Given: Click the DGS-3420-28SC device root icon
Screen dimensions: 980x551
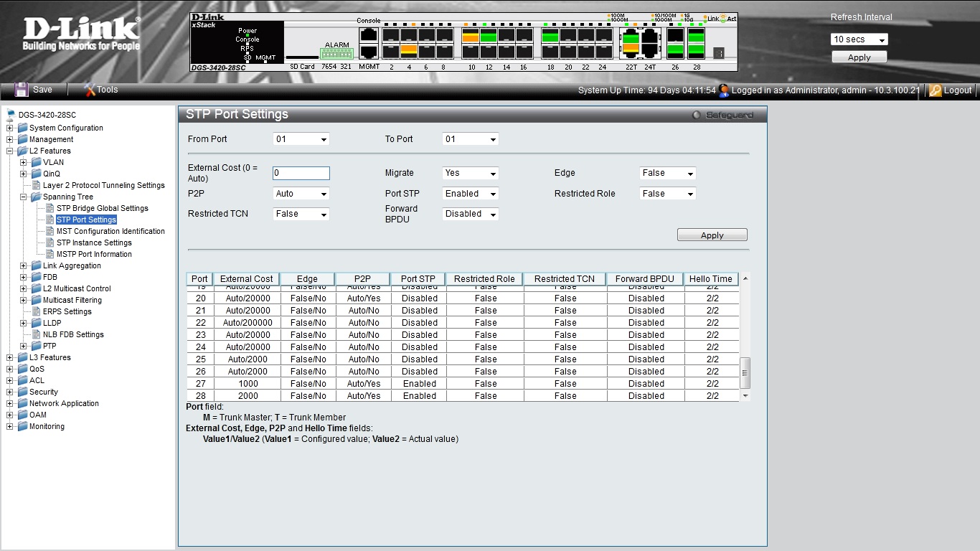Looking at the screenshot, I should [x=11, y=114].
